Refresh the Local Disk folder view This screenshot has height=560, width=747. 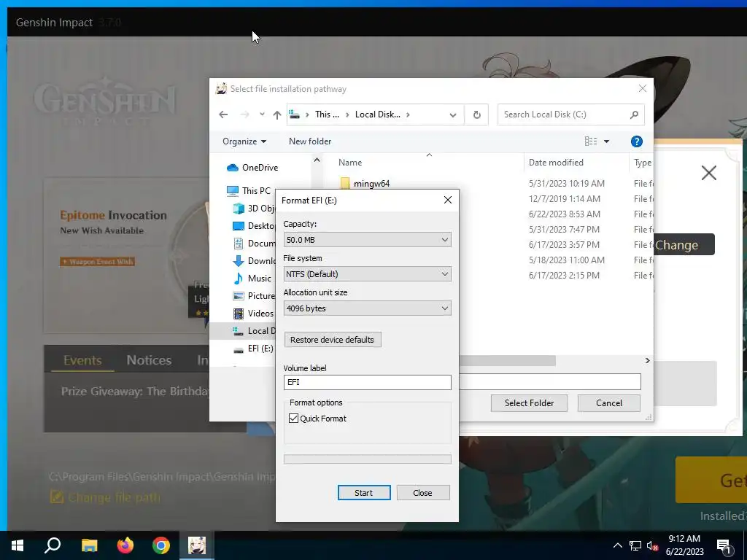(477, 114)
